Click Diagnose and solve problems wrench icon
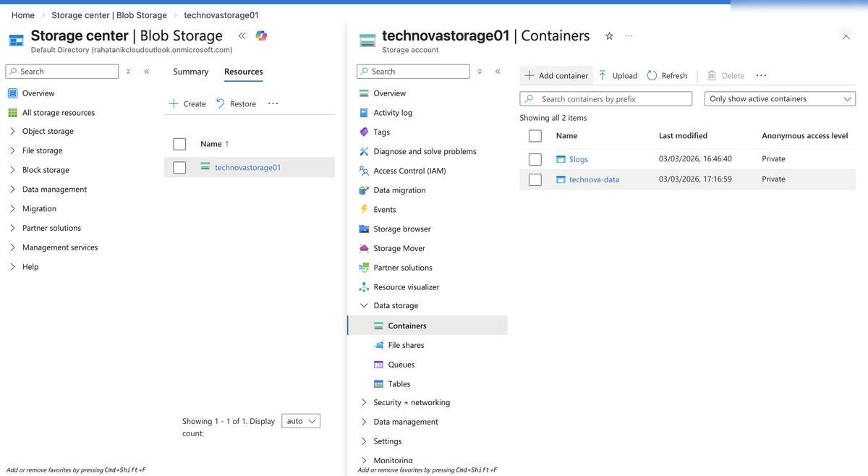The image size is (868, 476). pyautogui.click(x=364, y=151)
